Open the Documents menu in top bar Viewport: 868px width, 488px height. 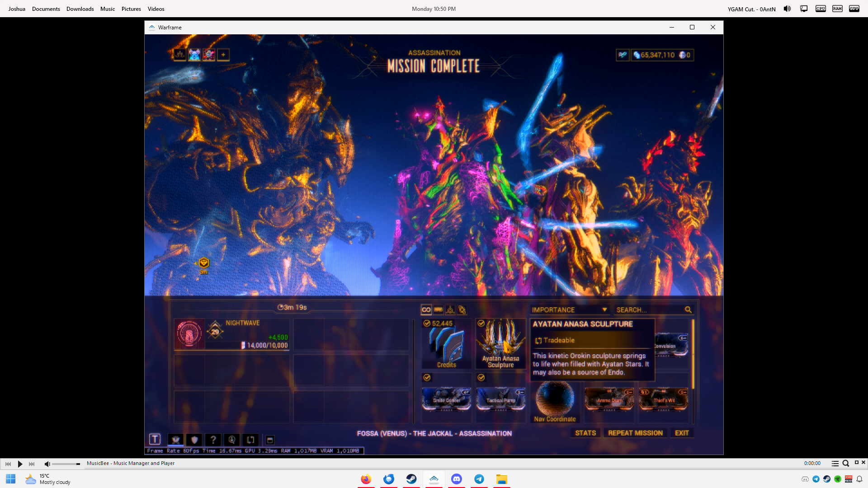point(46,9)
